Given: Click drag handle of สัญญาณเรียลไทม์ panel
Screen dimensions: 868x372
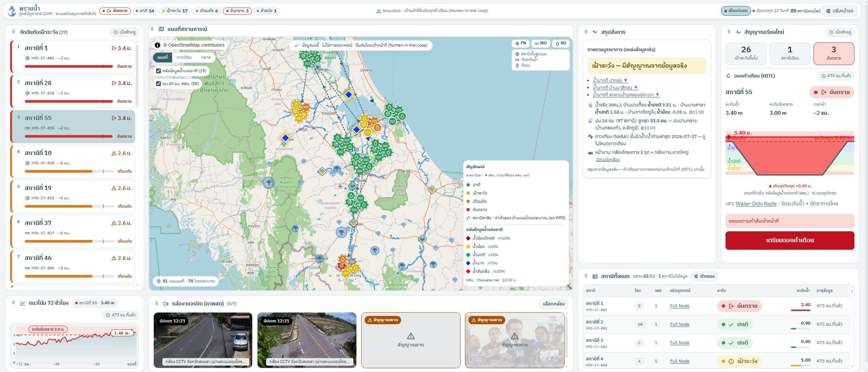Looking at the screenshot, I should [729, 32].
